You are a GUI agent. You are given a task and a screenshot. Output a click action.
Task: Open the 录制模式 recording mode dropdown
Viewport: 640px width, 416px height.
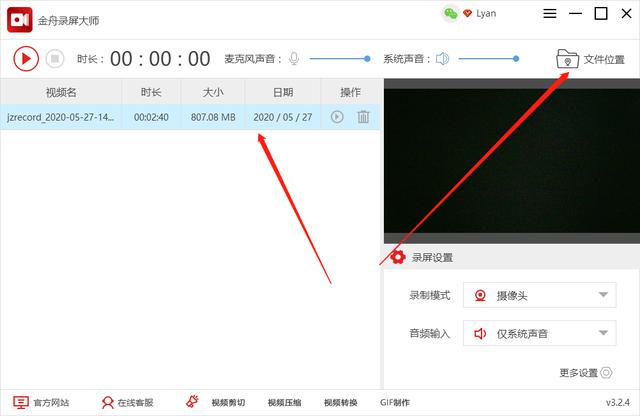pyautogui.click(x=539, y=295)
